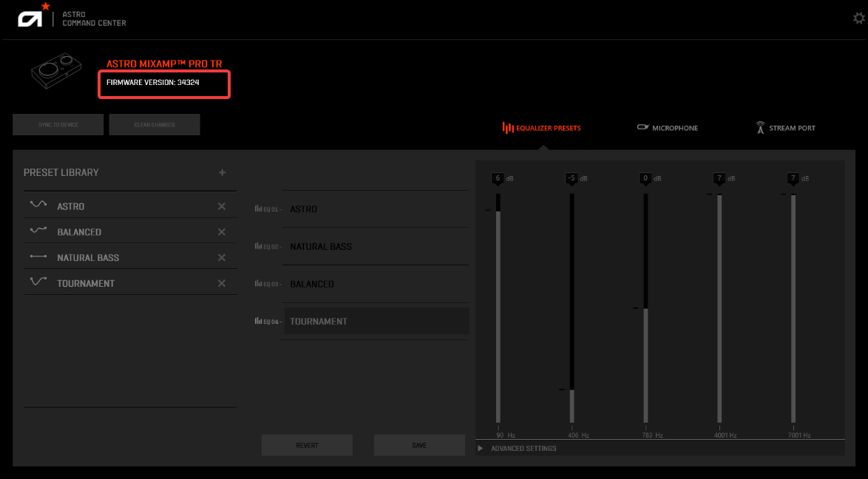868x479 pixels.
Task: Click the EQ 01 slot icon
Action: click(258, 208)
